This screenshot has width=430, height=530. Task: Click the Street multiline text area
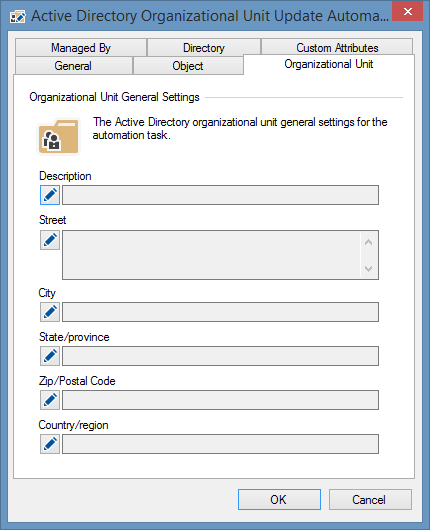coord(211,255)
